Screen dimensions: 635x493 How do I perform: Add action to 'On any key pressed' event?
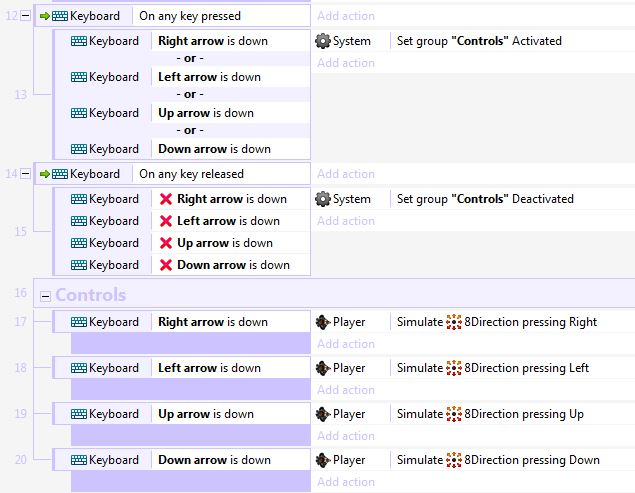click(x=346, y=16)
